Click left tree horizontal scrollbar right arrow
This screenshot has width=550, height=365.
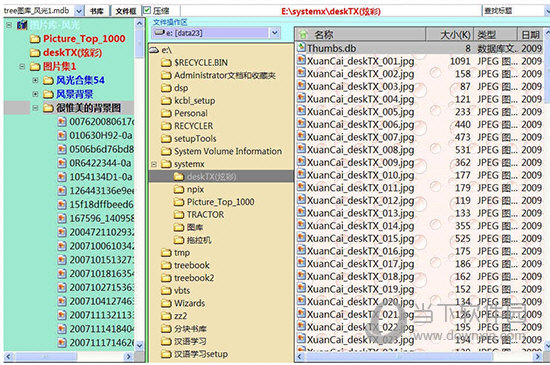coord(128,357)
